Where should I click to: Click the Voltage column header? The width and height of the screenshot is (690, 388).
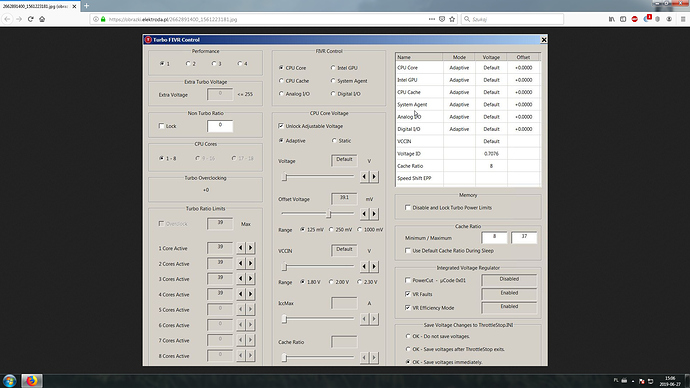[491, 57]
